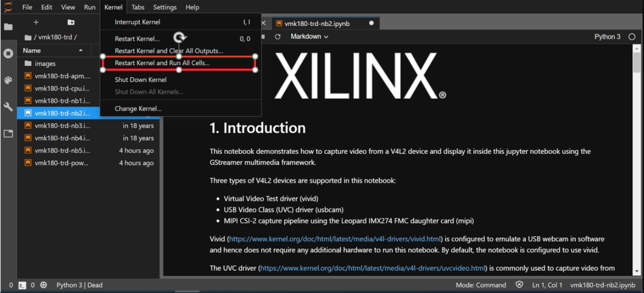
Task: Click 'Python 3 | Dead' status text
Action: 79,285
